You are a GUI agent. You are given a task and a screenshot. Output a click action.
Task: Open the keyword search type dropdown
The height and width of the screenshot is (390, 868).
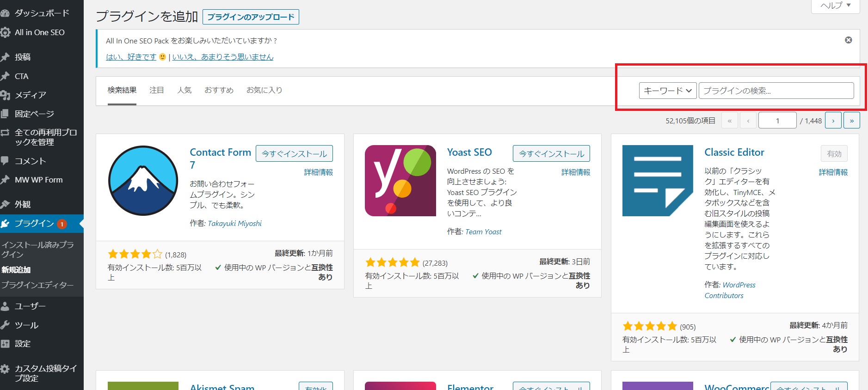pos(667,91)
